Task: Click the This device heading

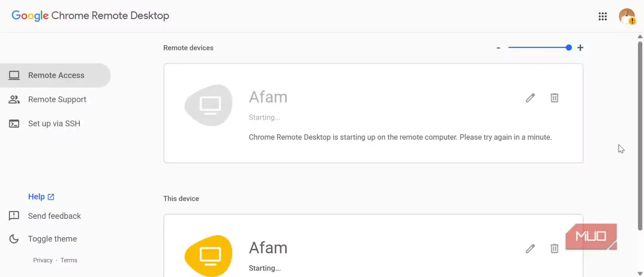Action: [x=181, y=198]
